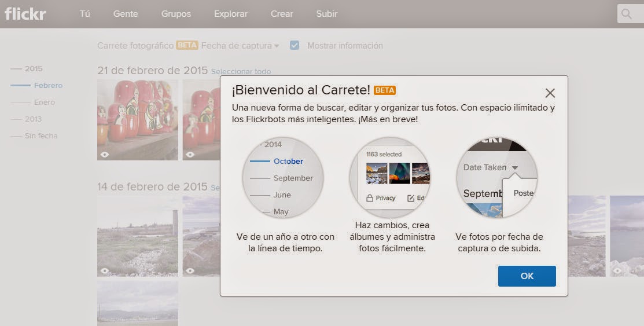Jump to 2013 in the timeline

[x=33, y=119]
